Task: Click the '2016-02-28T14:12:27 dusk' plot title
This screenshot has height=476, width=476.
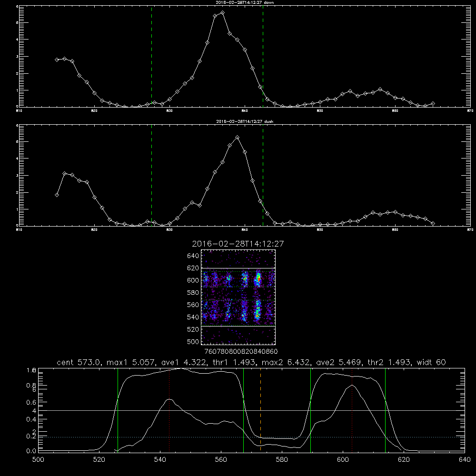Action: point(245,121)
